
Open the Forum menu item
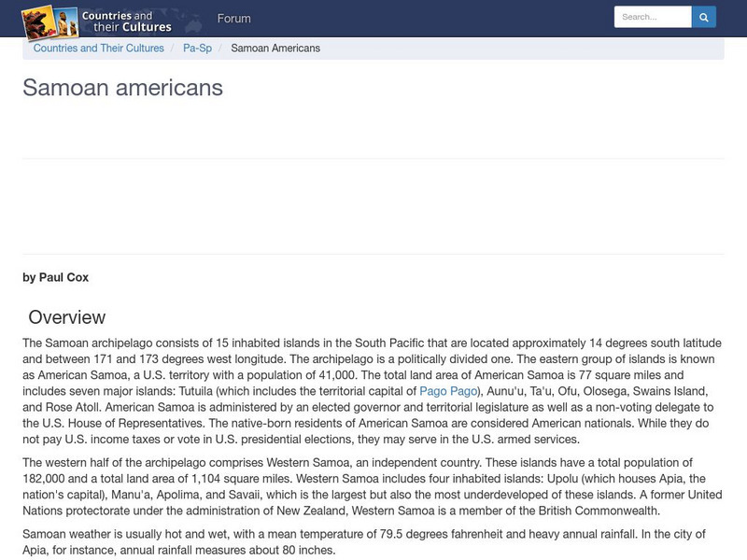click(233, 19)
